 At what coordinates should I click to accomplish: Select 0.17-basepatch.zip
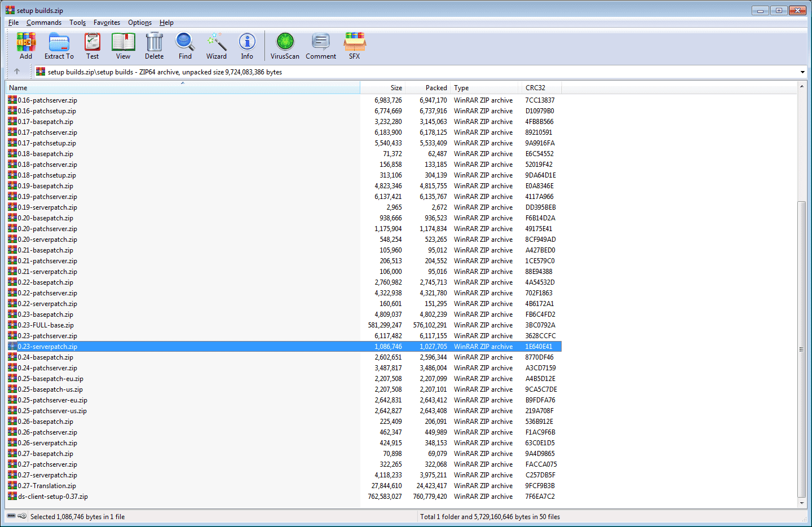[x=45, y=121]
